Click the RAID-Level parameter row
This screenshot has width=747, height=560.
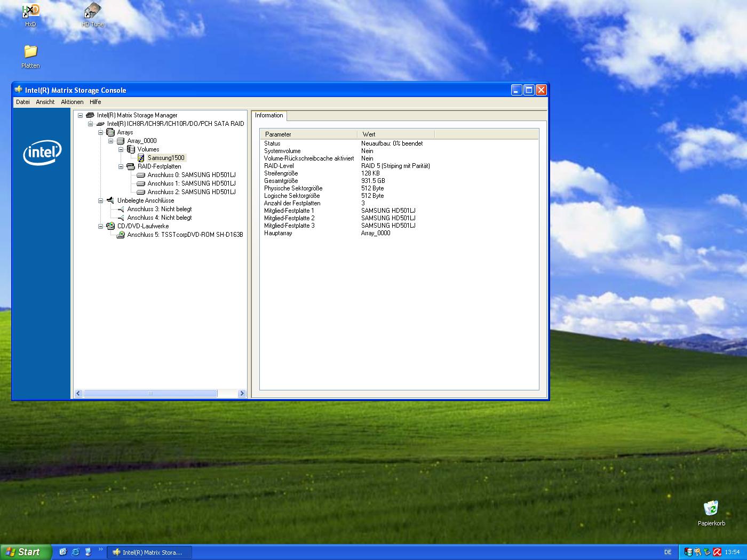(x=399, y=166)
